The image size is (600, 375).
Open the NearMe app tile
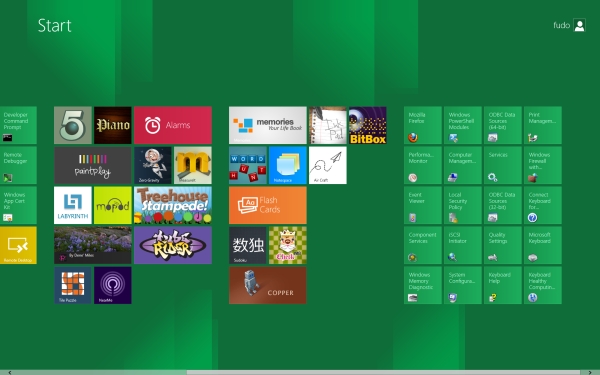tap(113, 285)
